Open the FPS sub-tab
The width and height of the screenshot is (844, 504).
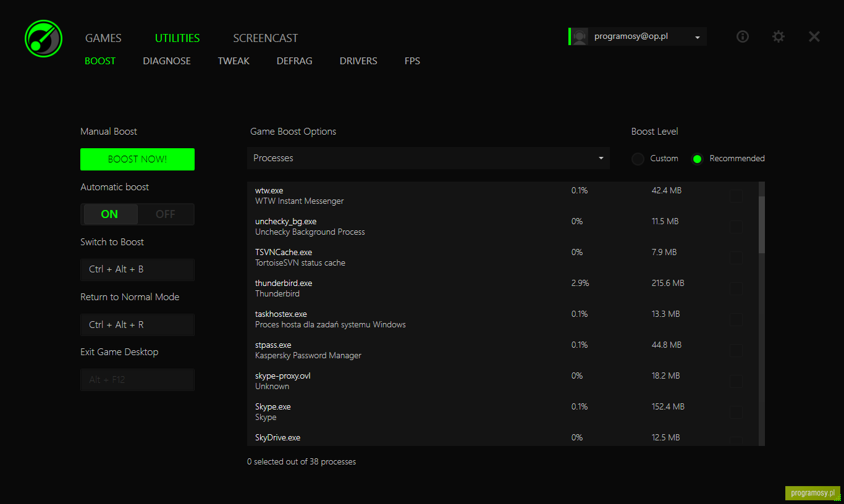tap(412, 61)
